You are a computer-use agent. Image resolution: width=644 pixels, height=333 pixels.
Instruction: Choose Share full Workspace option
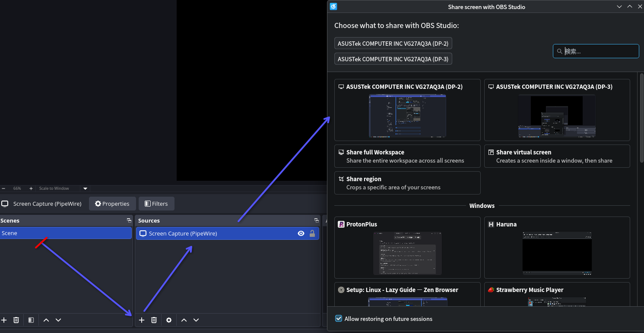click(x=407, y=156)
